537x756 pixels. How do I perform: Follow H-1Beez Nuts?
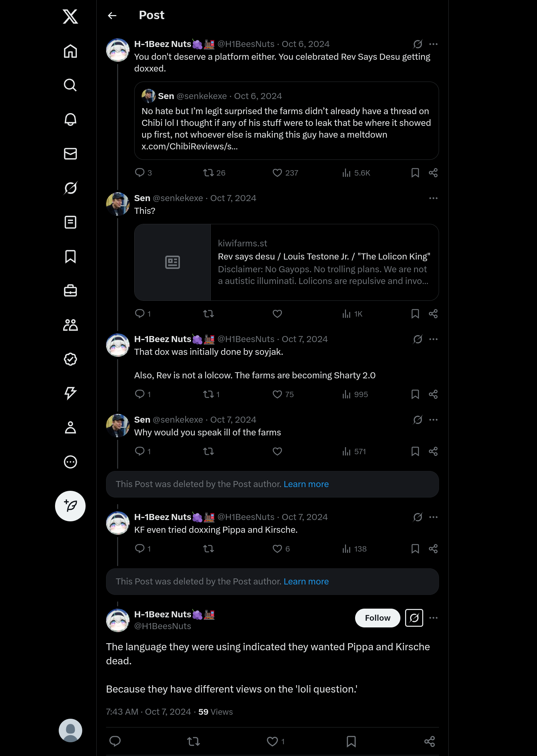point(378,618)
